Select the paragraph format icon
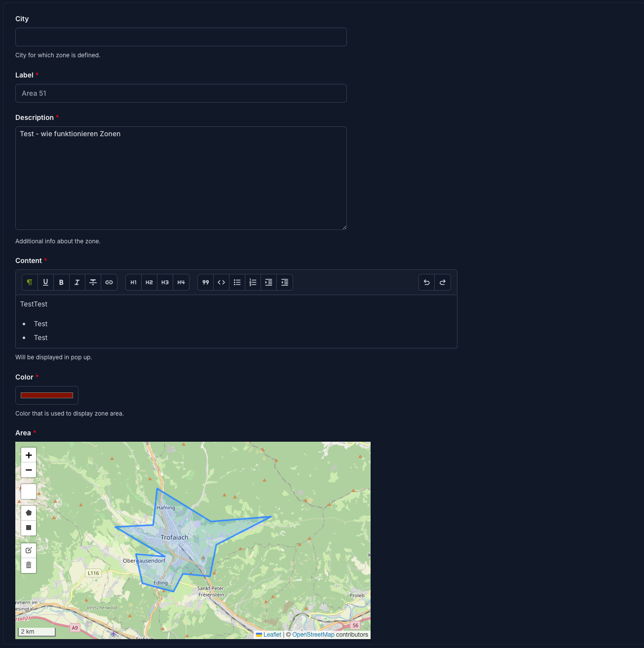Viewport: 644px width, 648px height. (30, 282)
